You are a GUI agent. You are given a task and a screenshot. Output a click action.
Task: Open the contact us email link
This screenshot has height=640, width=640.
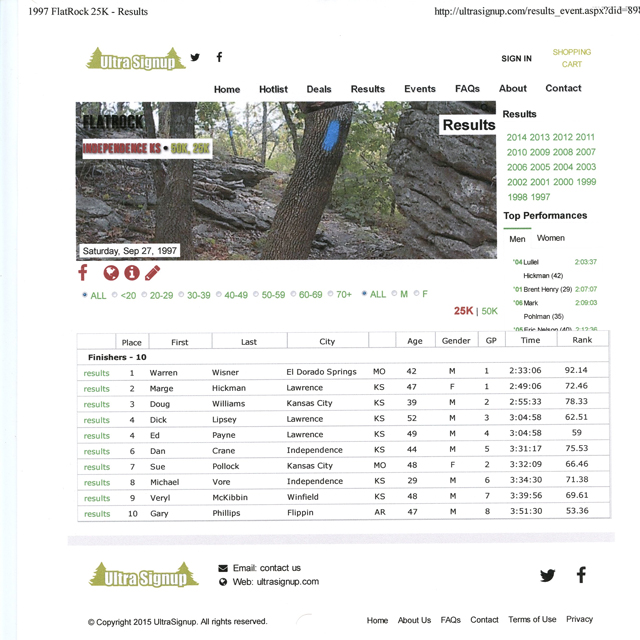pyautogui.click(x=280, y=568)
